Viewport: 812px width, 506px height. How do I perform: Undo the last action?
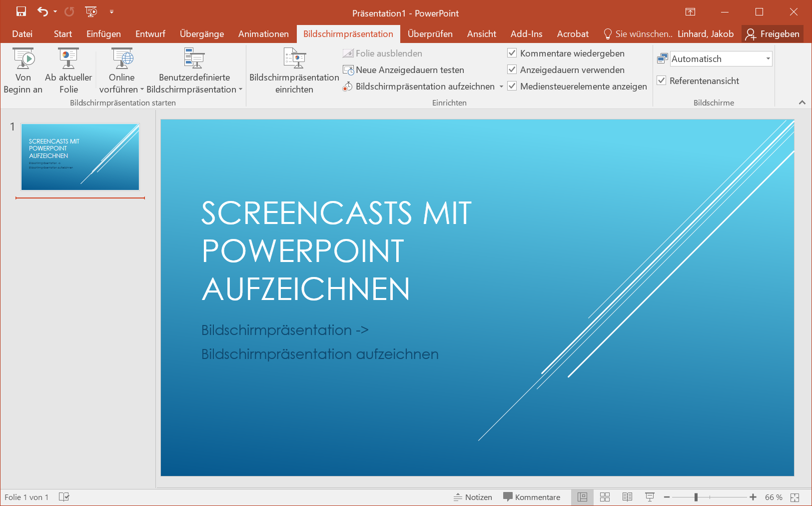(x=43, y=11)
